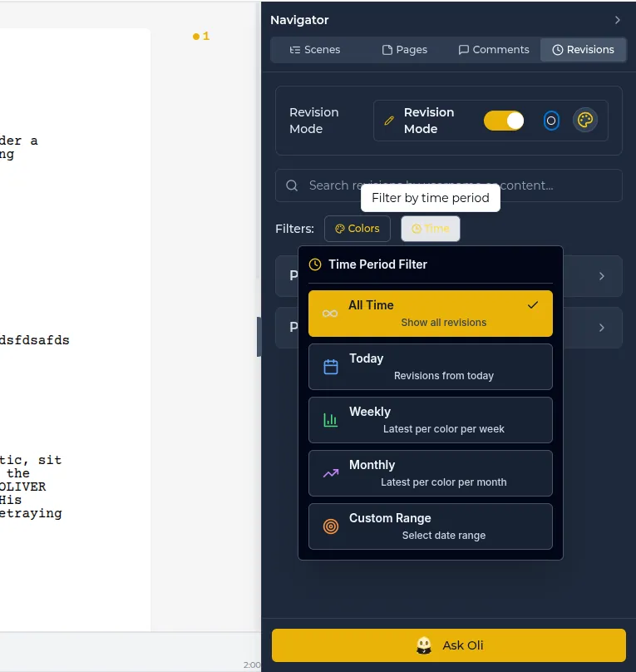Open the palette color picker icon

(585, 120)
